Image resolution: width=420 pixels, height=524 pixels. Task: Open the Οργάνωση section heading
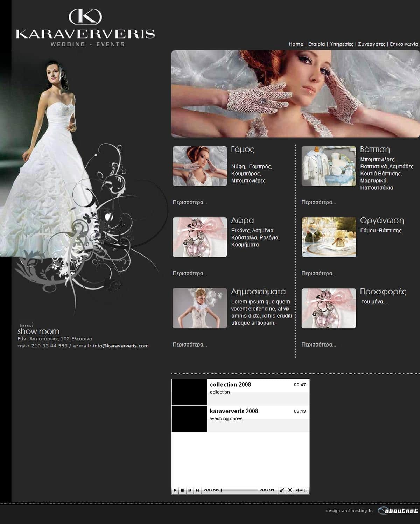point(382,221)
